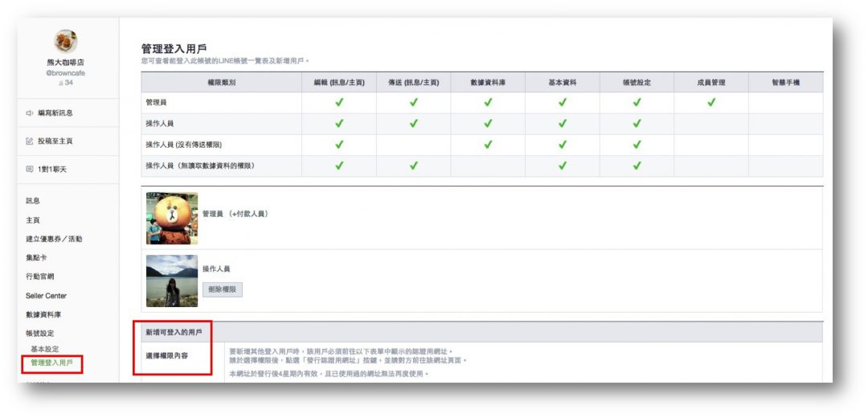This screenshot has height=418, width=868.
Task: Open 行動官網 from the sidebar
Action: click(x=40, y=277)
